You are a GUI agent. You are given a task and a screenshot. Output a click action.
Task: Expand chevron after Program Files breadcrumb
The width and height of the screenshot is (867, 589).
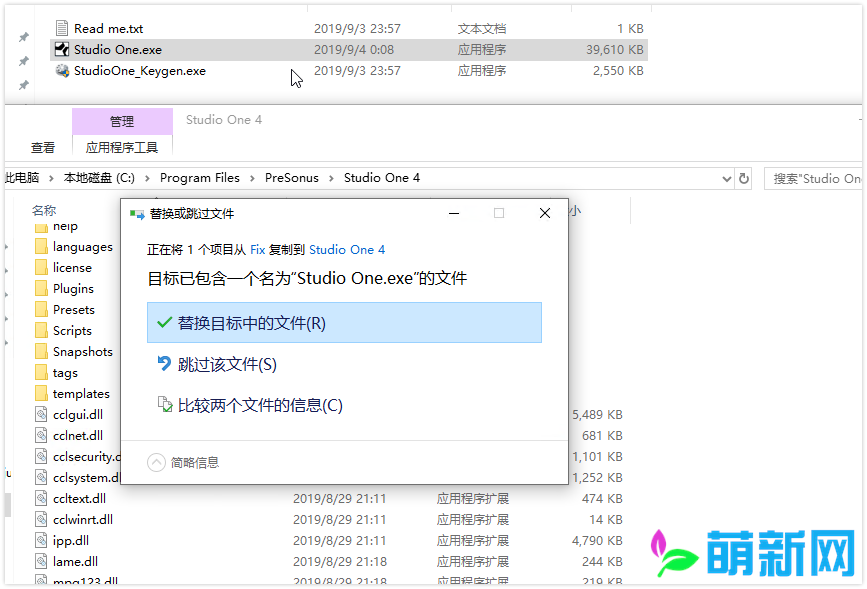[x=252, y=178]
